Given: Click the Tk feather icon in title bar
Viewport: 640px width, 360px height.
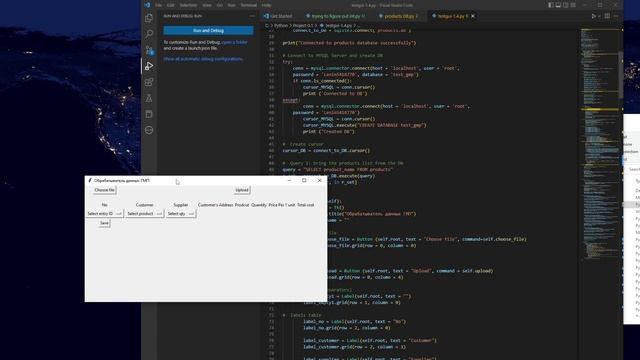Looking at the screenshot, I should [x=90, y=180].
